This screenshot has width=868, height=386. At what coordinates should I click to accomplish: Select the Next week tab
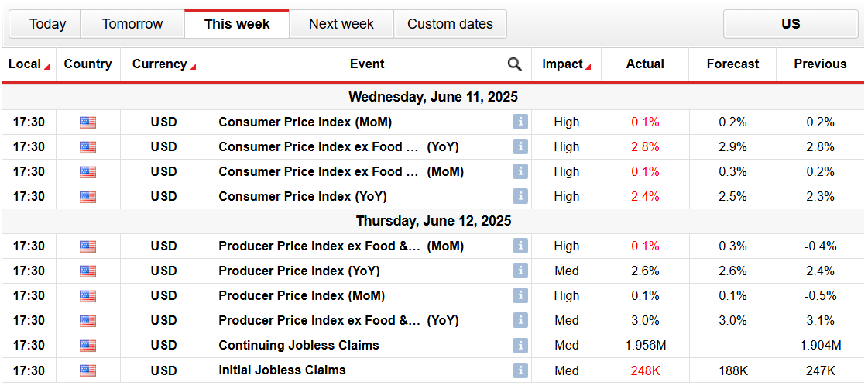tap(341, 24)
